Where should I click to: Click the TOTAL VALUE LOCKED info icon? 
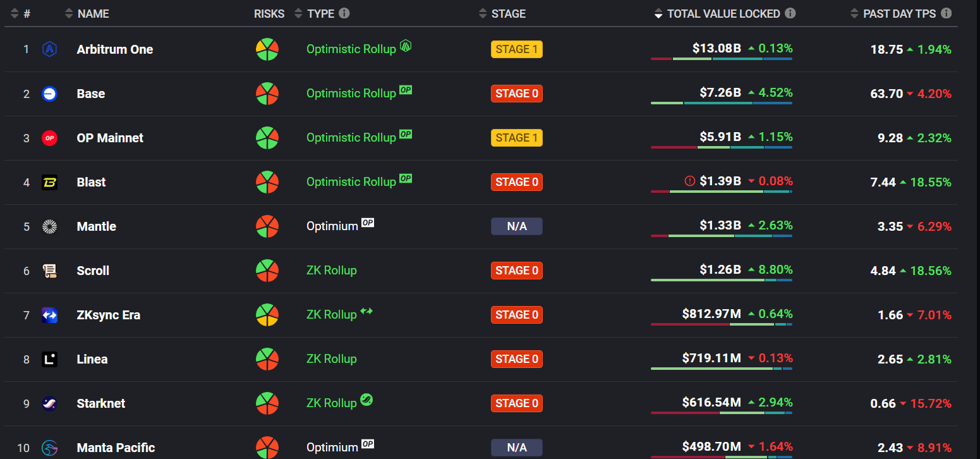(790, 13)
